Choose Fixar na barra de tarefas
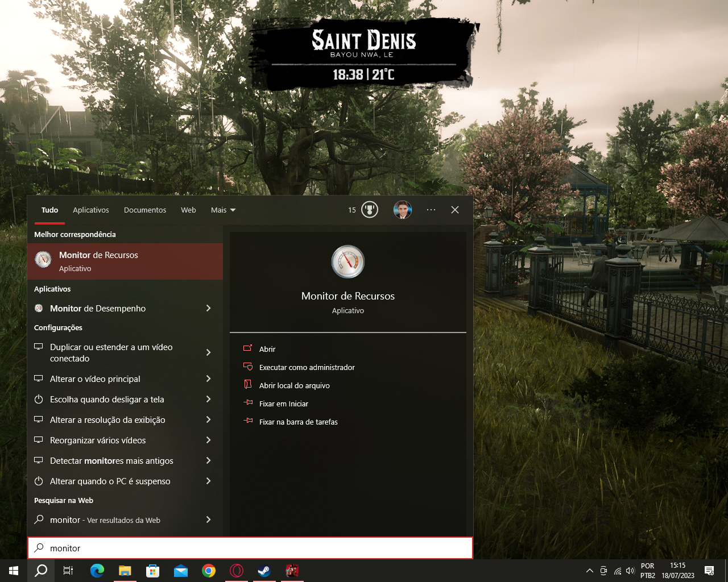The image size is (728, 582). pyautogui.click(x=299, y=422)
